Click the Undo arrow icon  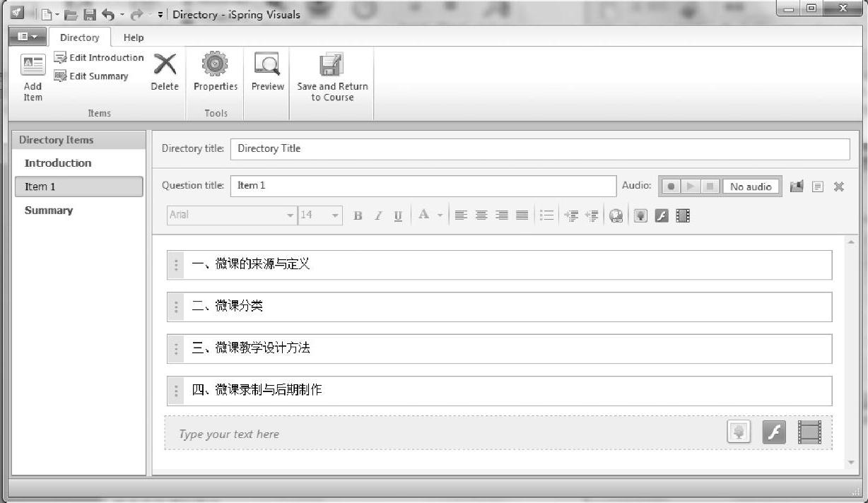click(x=108, y=14)
